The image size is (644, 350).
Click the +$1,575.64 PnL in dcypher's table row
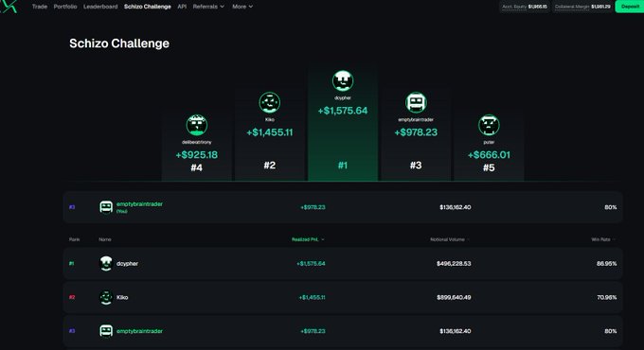(311, 263)
